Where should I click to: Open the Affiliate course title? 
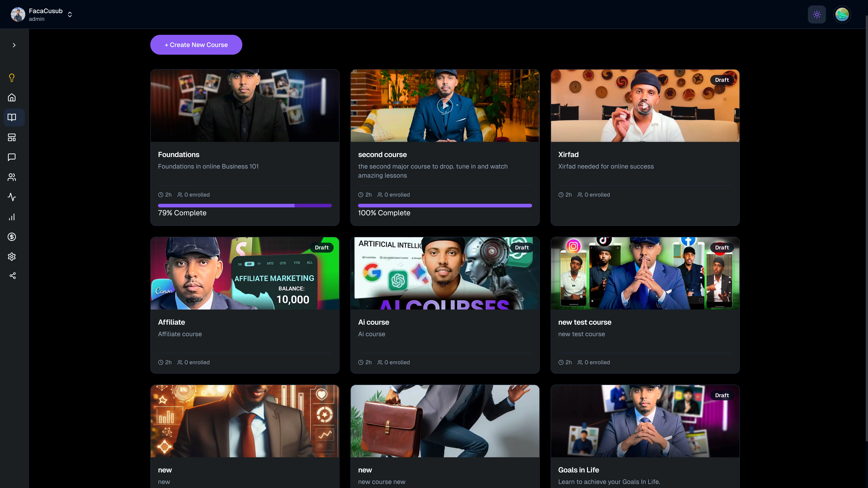172,322
